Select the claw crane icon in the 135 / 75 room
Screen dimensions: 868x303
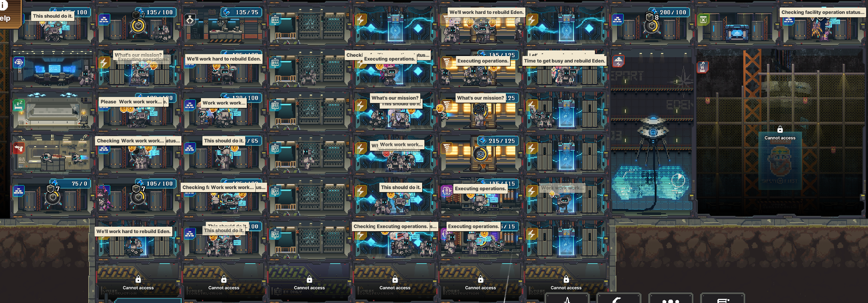190,20
